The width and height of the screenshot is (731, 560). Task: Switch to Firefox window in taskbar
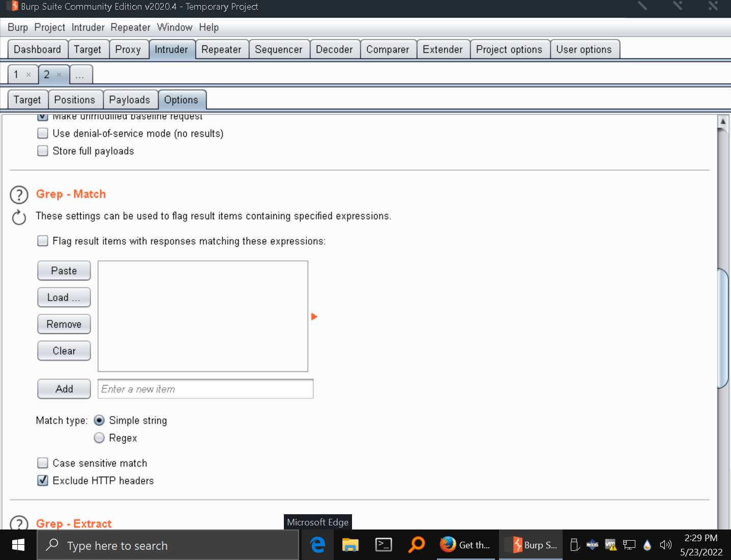(x=465, y=545)
